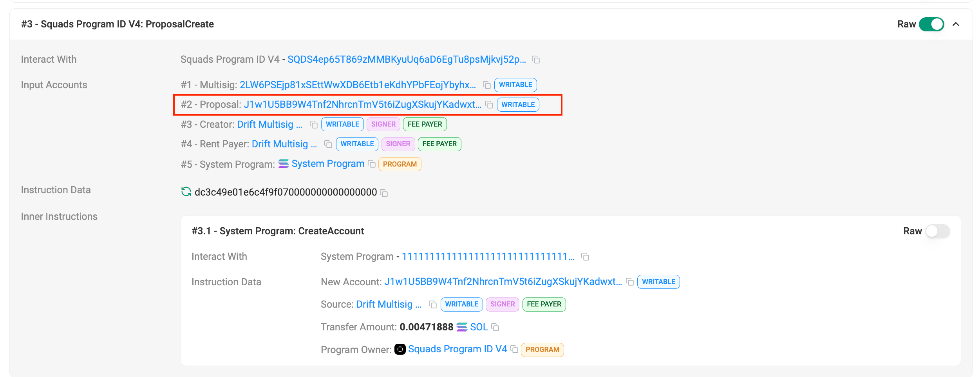Click the green refresh icon beside instruction data
Image resolution: width=980 pixels, height=377 pixels.
pyautogui.click(x=186, y=192)
